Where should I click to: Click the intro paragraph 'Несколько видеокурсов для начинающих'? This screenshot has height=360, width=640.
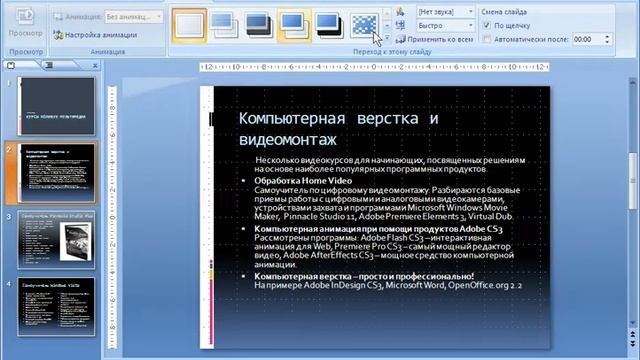390,164
